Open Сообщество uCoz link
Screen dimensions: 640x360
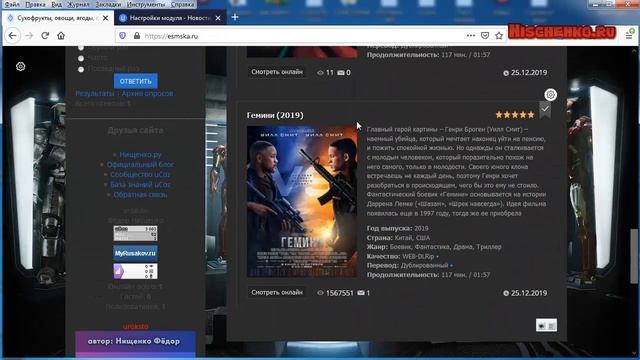click(140, 174)
